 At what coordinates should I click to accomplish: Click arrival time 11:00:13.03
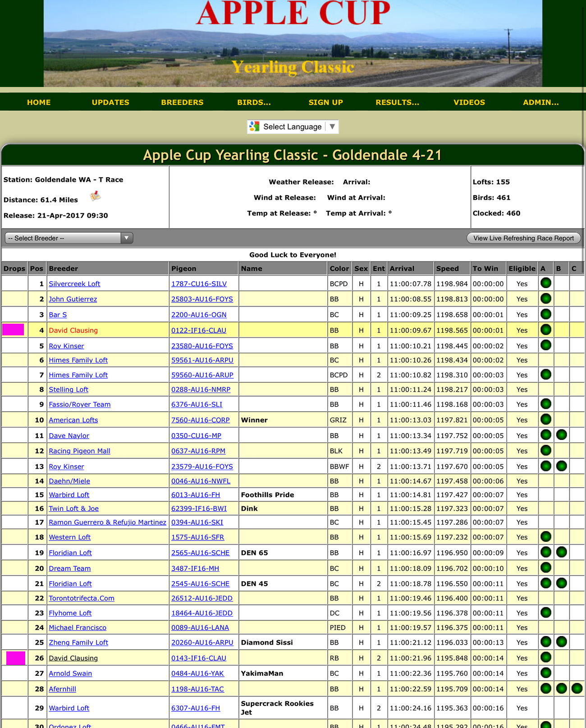pos(410,420)
